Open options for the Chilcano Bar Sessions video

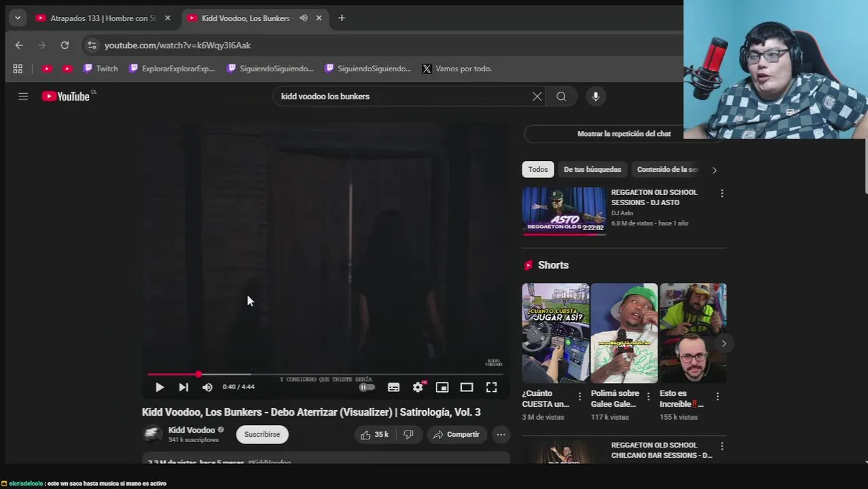tap(722, 446)
